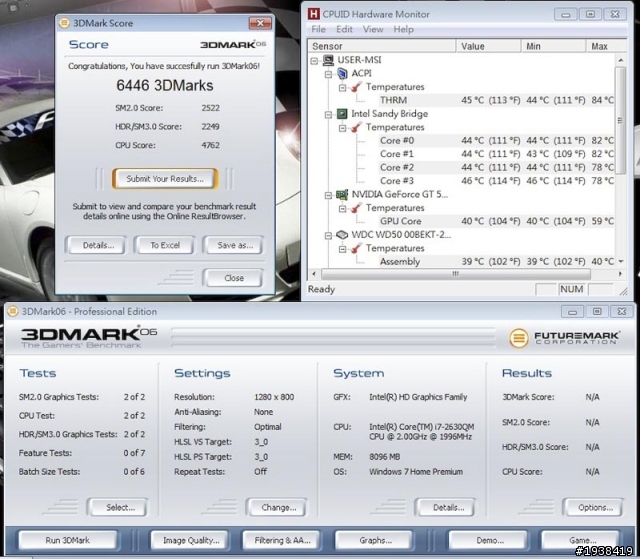Collapse Temperatures under WDC drive

point(342,249)
